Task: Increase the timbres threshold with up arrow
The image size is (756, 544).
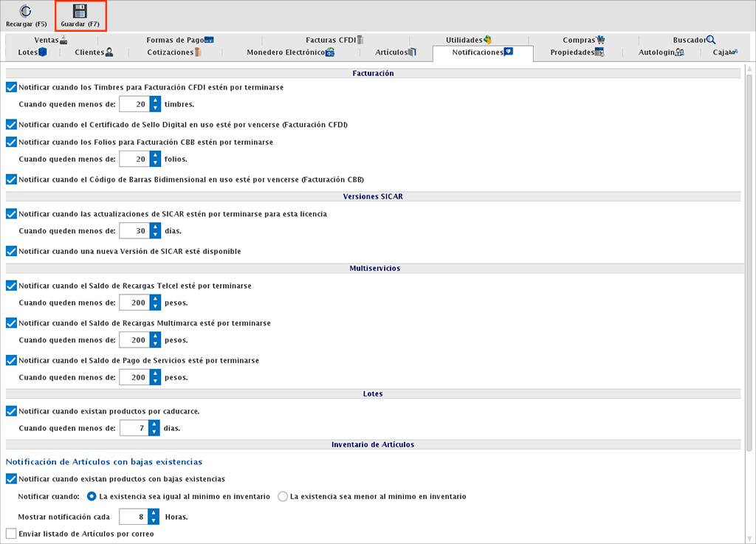Action: click(x=155, y=100)
